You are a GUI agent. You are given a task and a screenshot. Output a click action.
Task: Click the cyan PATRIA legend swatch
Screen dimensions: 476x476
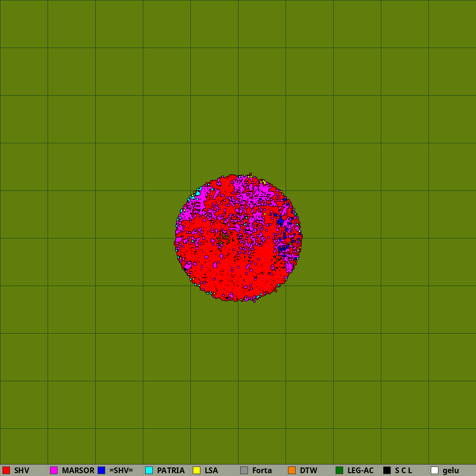tap(149, 470)
